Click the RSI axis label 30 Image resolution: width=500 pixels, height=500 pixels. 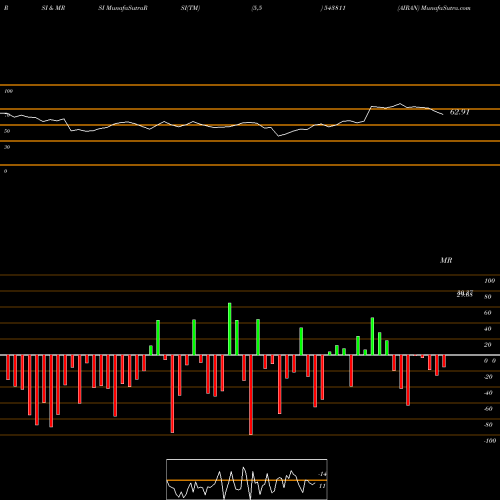[x=7, y=147]
